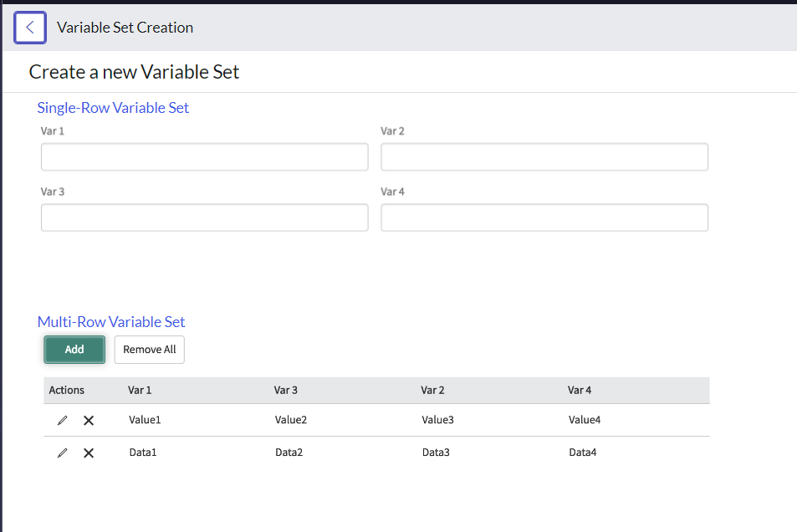Focus the Var 3 text box
This screenshot has width=797, height=532.
pyautogui.click(x=204, y=217)
